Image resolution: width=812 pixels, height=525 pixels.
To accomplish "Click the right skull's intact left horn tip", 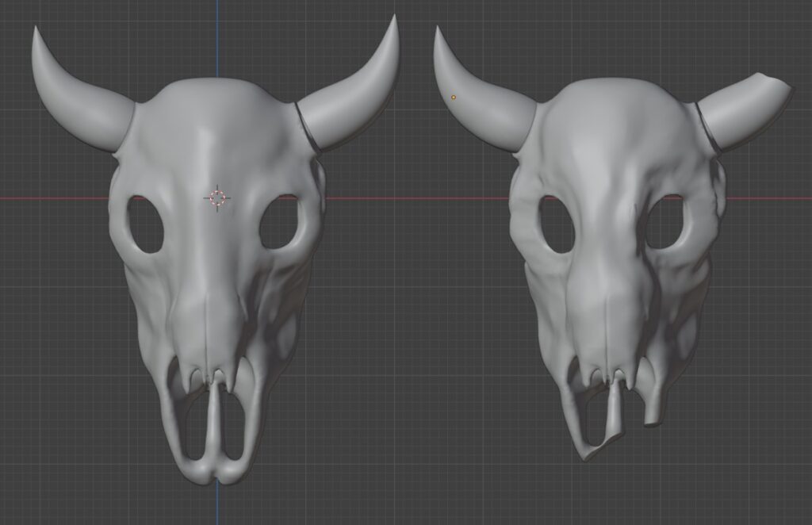I will (439, 40).
